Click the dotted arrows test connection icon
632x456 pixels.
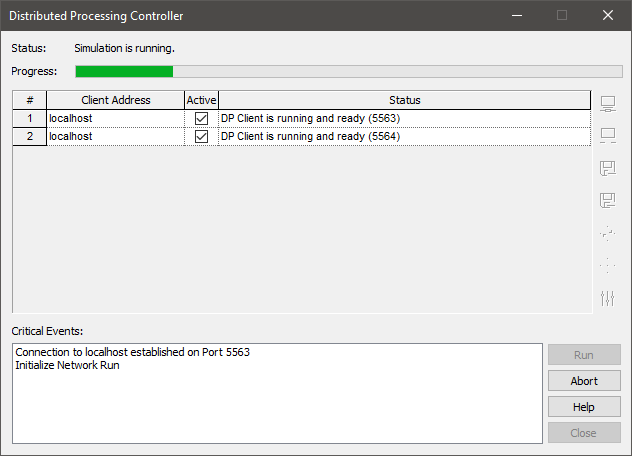(x=608, y=233)
